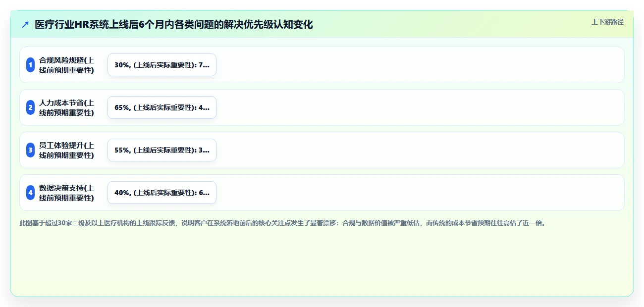The width and height of the screenshot is (644, 307).
Task: Click the number 4 badge for 数据决策支持
Action: pyautogui.click(x=30, y=193)
